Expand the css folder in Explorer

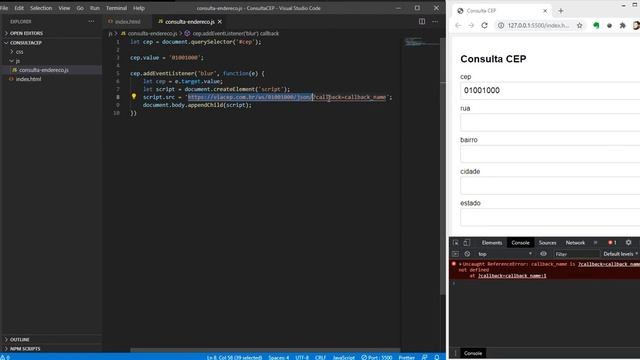click(x=19, y=52)
